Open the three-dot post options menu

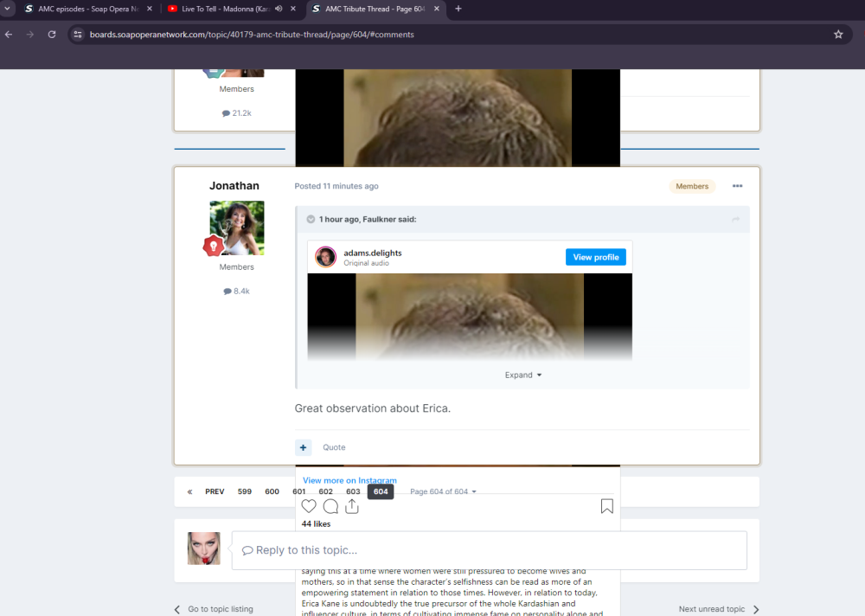pyautogui.click(x=737, y=186)
